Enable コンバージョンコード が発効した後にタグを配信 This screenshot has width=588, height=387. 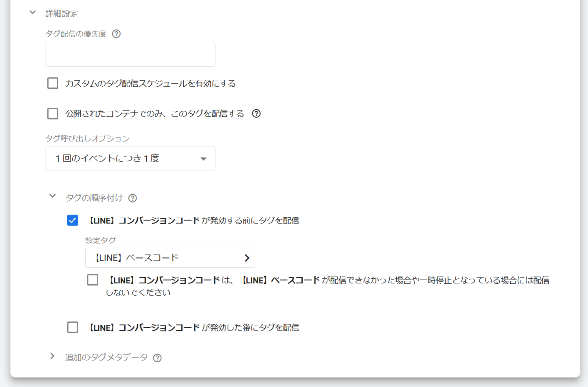(x=73, y=327)
